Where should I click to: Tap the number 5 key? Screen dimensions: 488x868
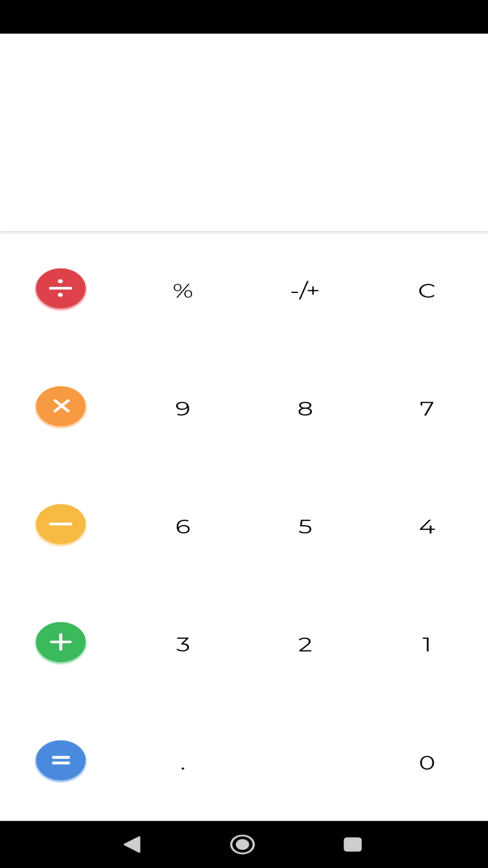305,526
